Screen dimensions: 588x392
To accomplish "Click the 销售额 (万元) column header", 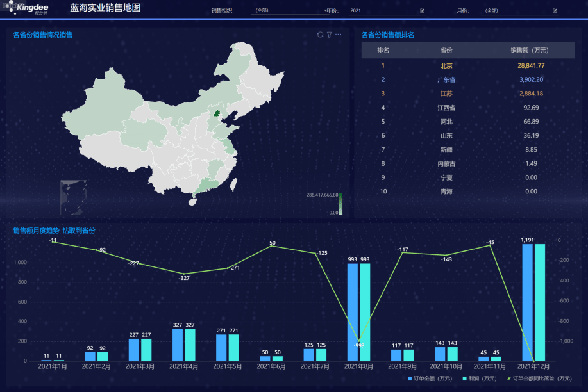I will [529, 50].
